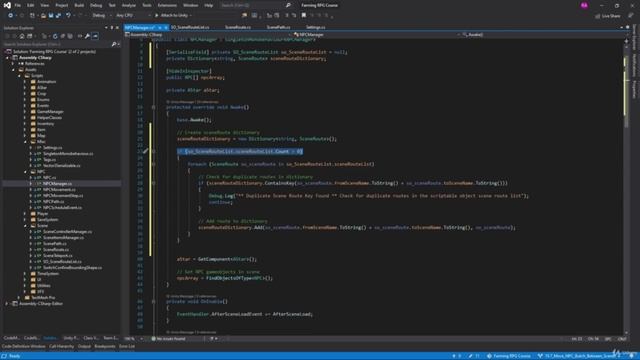This screenshot has width=640, height=360.
Task: Collapse the Awake method code region
Action: 153,107
